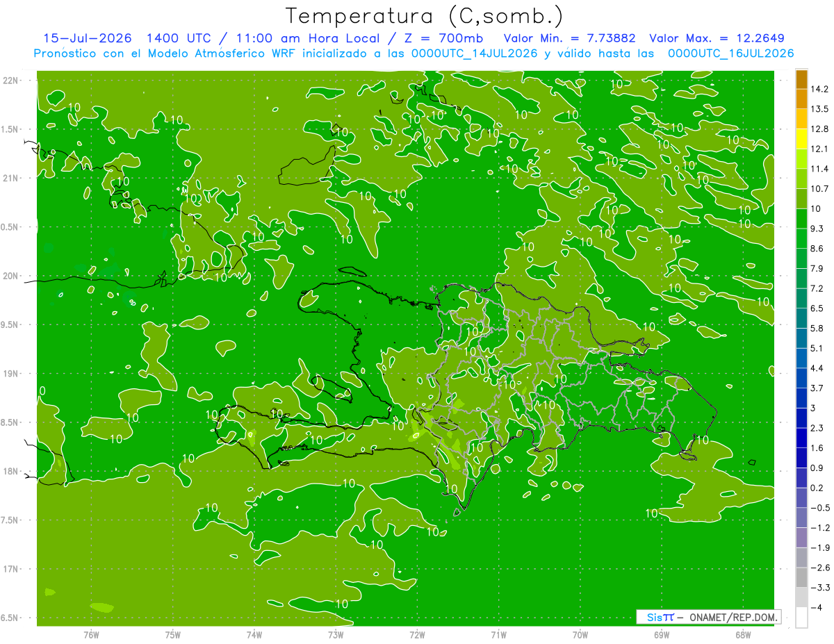The height and width of the screenshot is (644, 834).
Task: Click the '18N' latitude label
Action: 12,471
